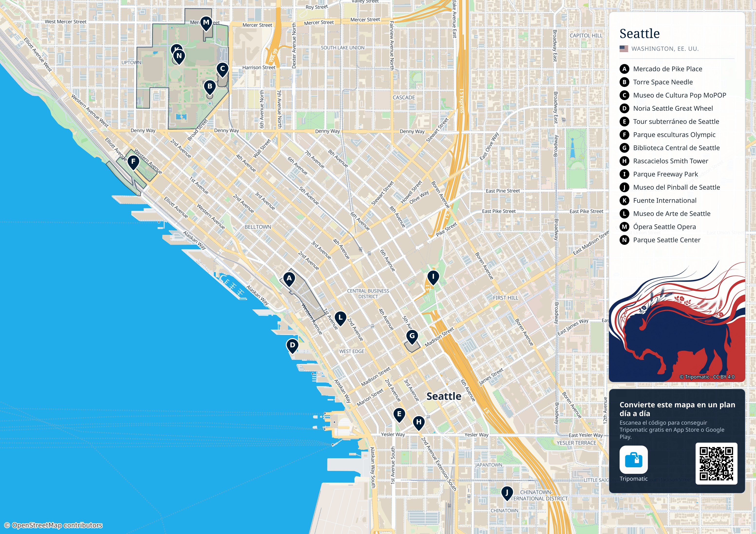Click legend marker G icon

pyautogui.click(x=624, y=148)
